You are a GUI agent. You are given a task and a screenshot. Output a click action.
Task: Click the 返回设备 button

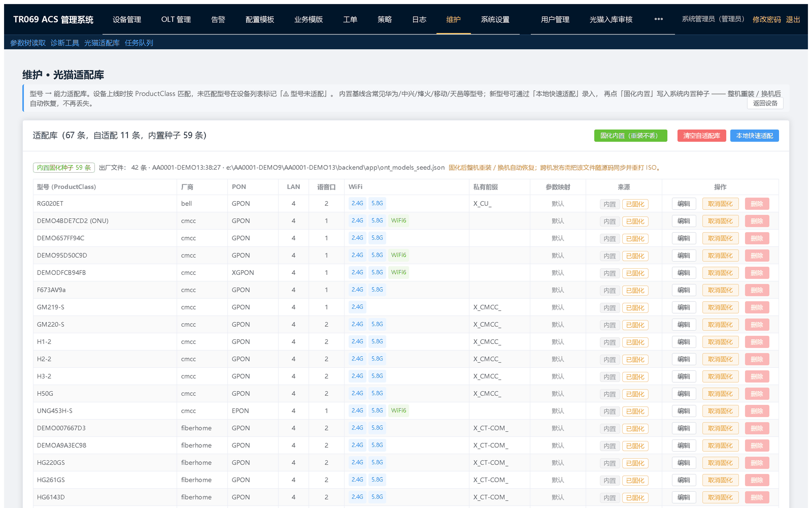tap(765, 103)
